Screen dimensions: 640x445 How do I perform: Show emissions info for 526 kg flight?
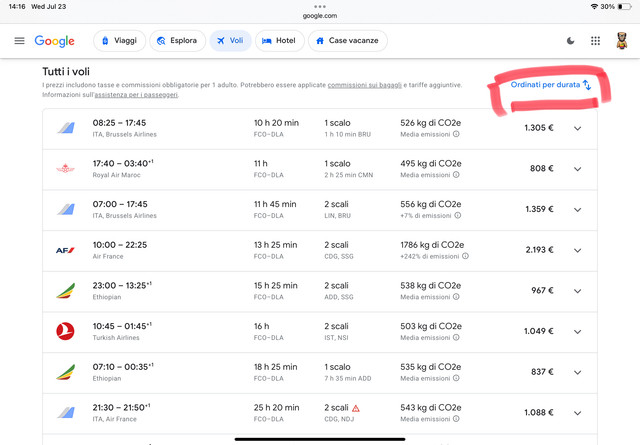pyautogui.click(x=456, y=134)
